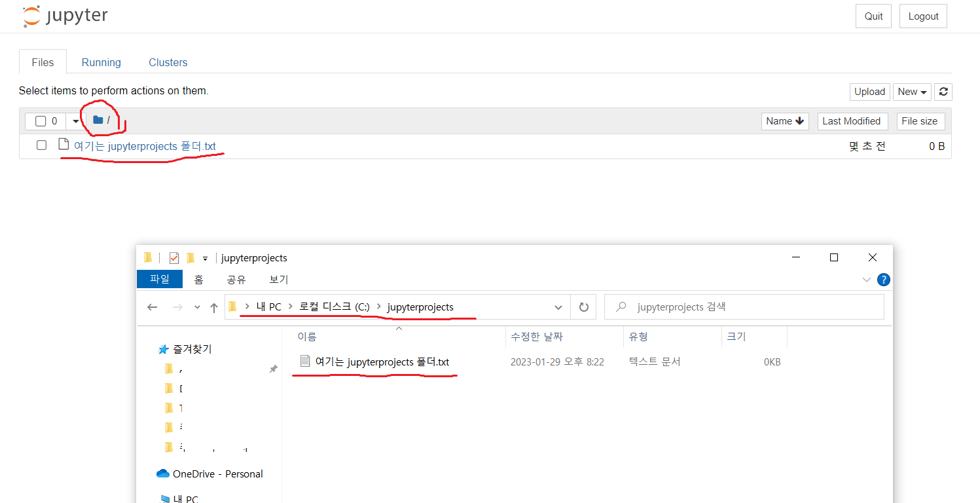
Task: Open the New dropdown menu
Action: pyautogui.click(x=912, y=92)
